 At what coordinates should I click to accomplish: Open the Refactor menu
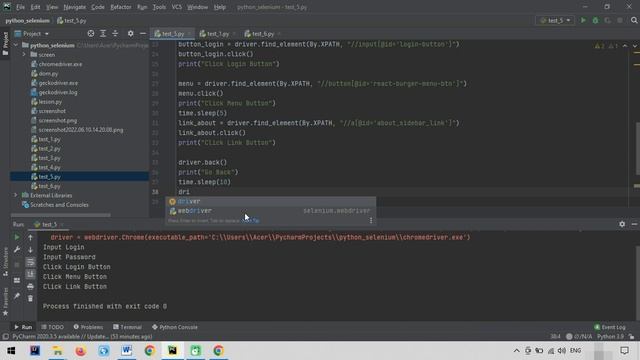[x=121, y=7]
